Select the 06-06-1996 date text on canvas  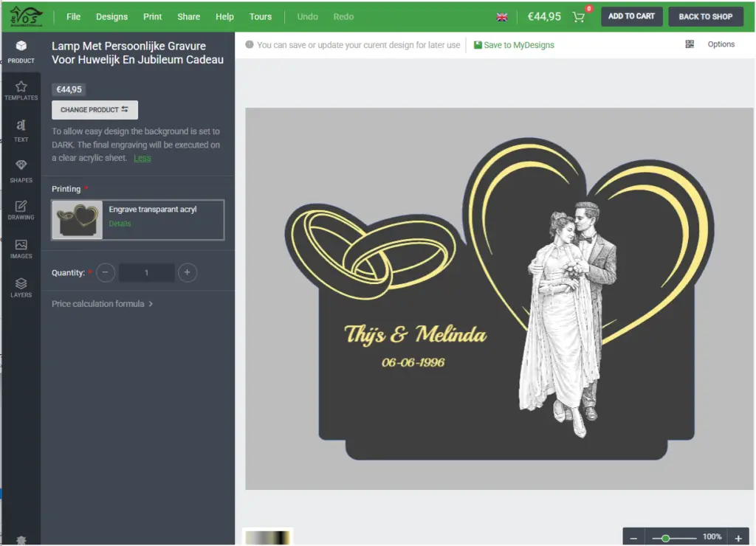coord(413,362)
